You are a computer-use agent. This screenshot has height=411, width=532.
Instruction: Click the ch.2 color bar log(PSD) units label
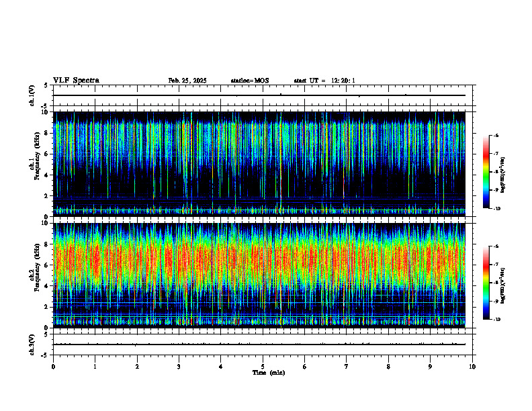point(503,285)
